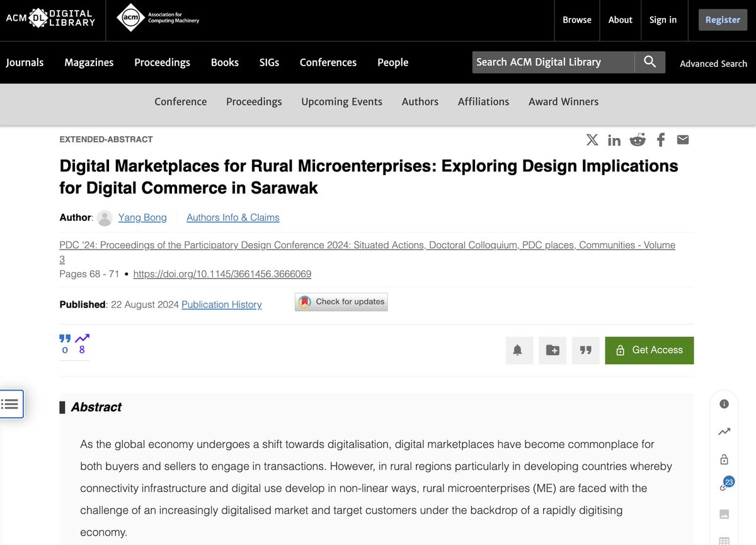The height and width of the screenshot is (545, 756).
Task: Select the Affiliations tab
Action: pyautogui.click(x=483, y=101)
